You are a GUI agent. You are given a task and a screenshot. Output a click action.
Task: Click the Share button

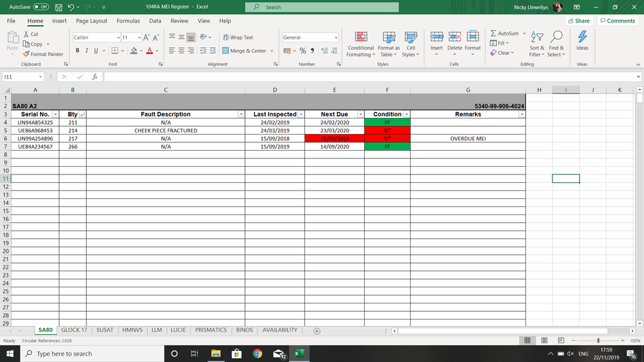click(579, 21)
